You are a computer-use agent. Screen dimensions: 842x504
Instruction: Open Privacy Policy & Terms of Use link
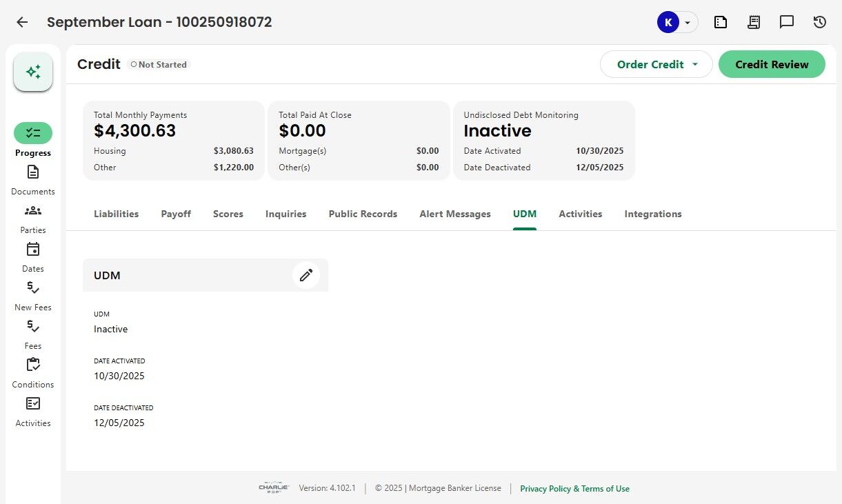tap(574, 489)
